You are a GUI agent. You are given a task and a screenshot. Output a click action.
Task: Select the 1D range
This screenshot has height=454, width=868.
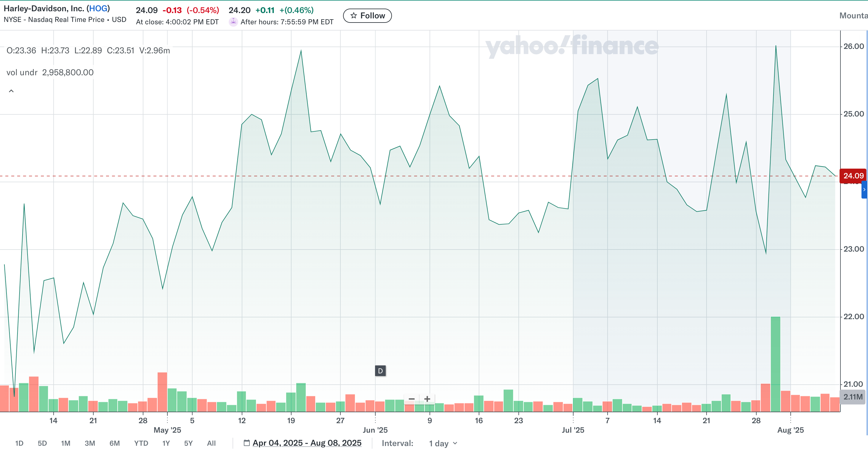[19, 443]
